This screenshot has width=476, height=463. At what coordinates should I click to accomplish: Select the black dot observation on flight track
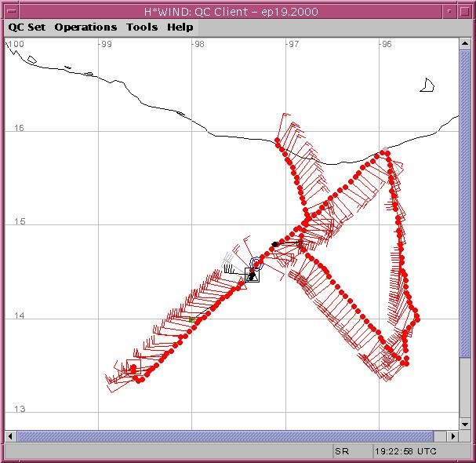coord(274,244)
